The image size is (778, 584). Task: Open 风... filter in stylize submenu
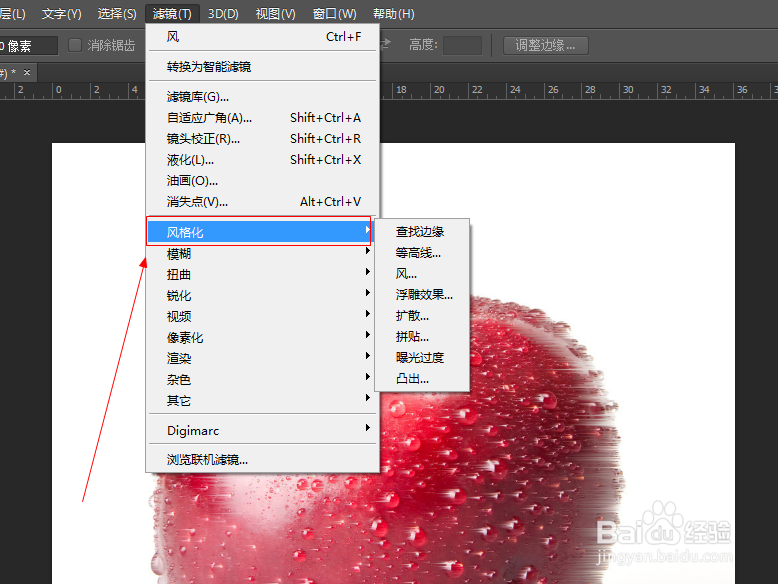pyautogui.click(x=422, y=274)
